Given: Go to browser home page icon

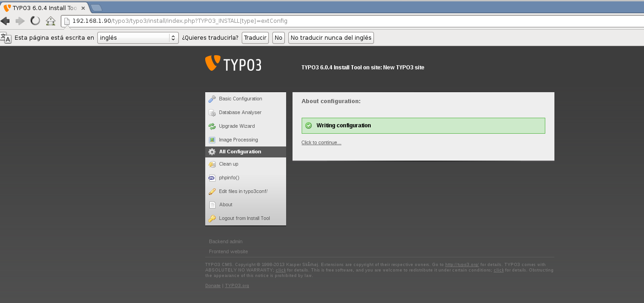Looking at the screenshot, I should click(51, 21).
